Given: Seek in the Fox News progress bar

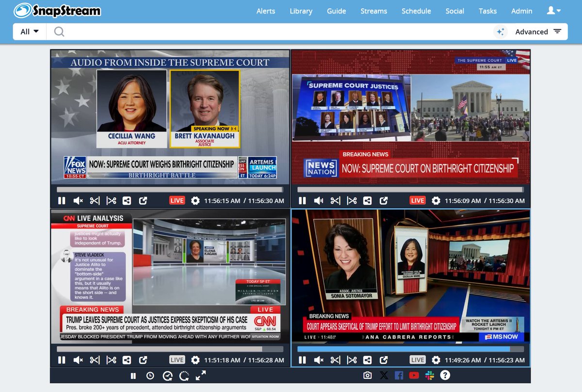Looking at the screenshot, I should [170, 190].
